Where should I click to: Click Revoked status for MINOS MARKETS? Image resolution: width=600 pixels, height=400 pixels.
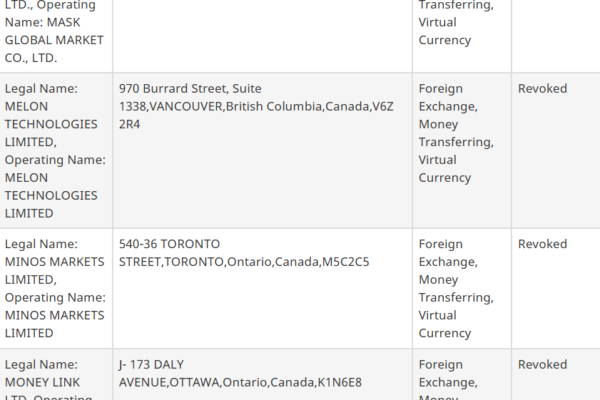[x=542, y=244]
